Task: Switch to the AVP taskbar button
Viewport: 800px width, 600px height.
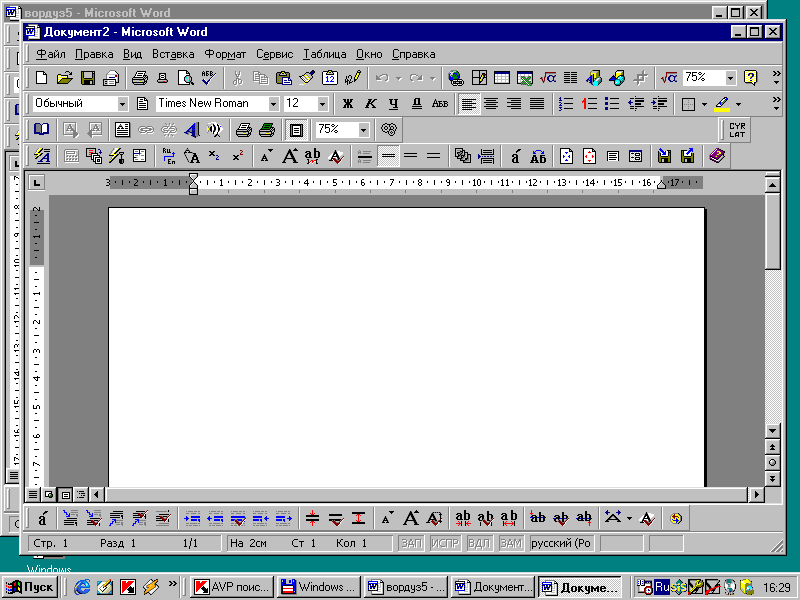Action: pos(232,587)
